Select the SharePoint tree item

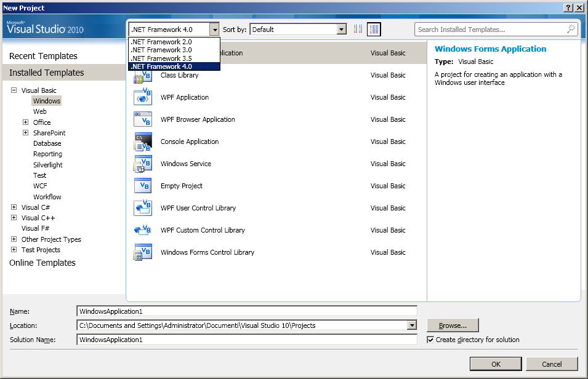point(49,133)
